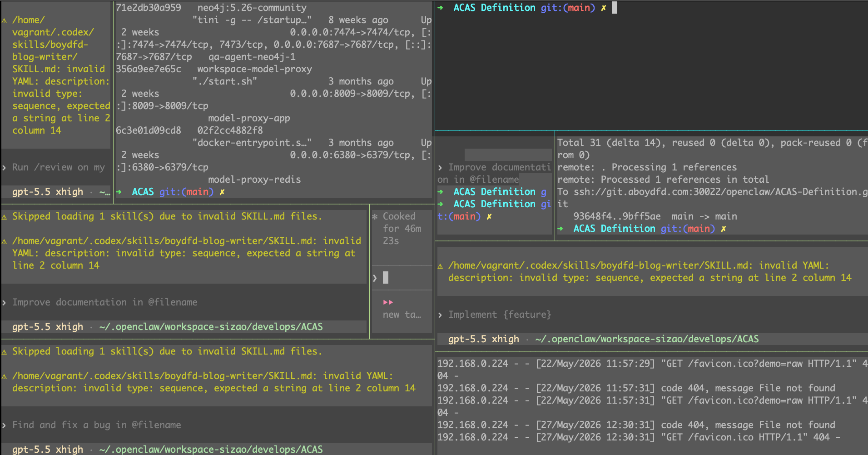Click image name "neo4j:5.26-community"
868x455 pixels.
(252, 8)
